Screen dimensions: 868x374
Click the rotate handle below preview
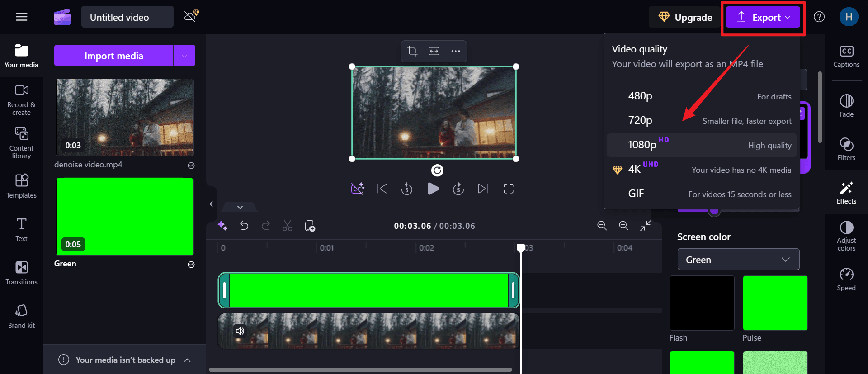click(x=437, y=170)
